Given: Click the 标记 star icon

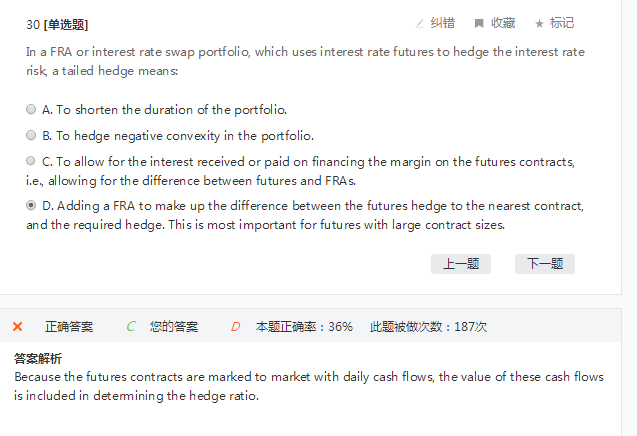Looking at the screenshot, I should (540, 23).
